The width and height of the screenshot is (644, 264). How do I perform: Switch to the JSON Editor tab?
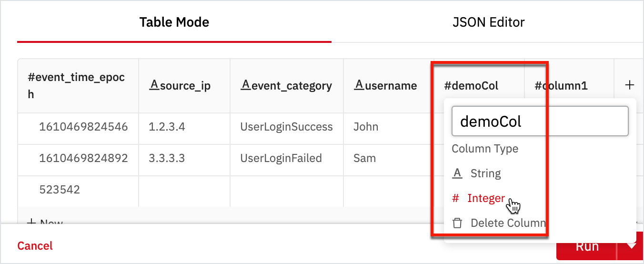(x=489, y=22)
